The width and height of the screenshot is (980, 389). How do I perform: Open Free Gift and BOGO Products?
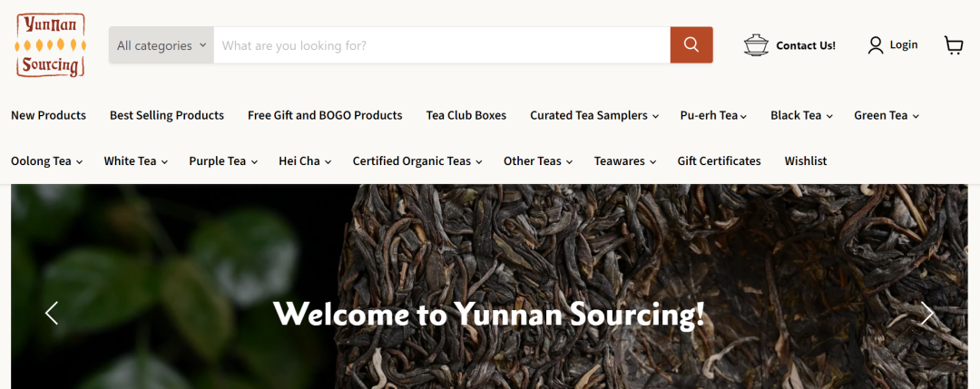325,115
